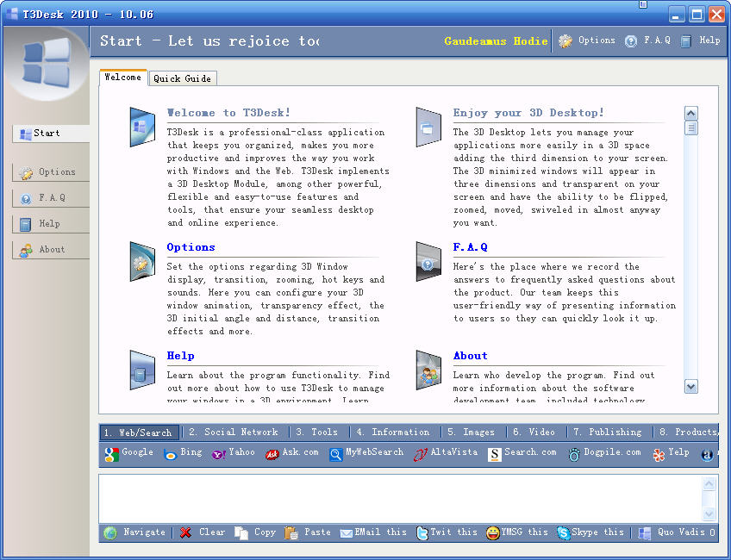This screenshot has height=560, width=731.
Task: Click the Navigate globe button
Action: click(x=134, y=532)
